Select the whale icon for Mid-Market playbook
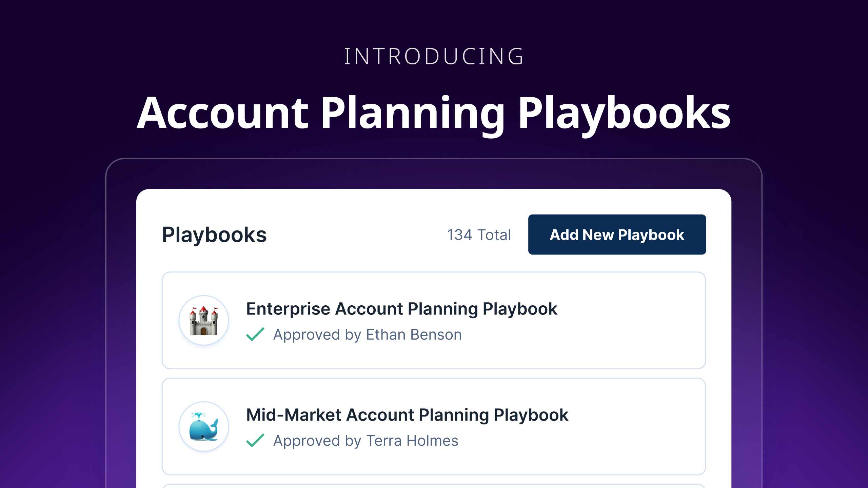 pyautogui.click(x=204, y=426)
